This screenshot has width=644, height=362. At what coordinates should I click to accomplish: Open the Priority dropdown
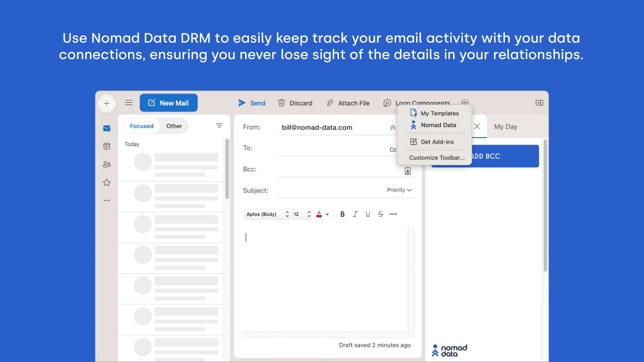[x=399, y=190]
